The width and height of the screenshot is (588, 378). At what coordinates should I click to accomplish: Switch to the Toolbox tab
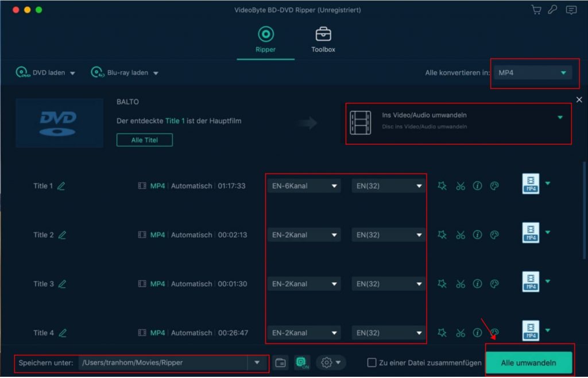point(323,39)
